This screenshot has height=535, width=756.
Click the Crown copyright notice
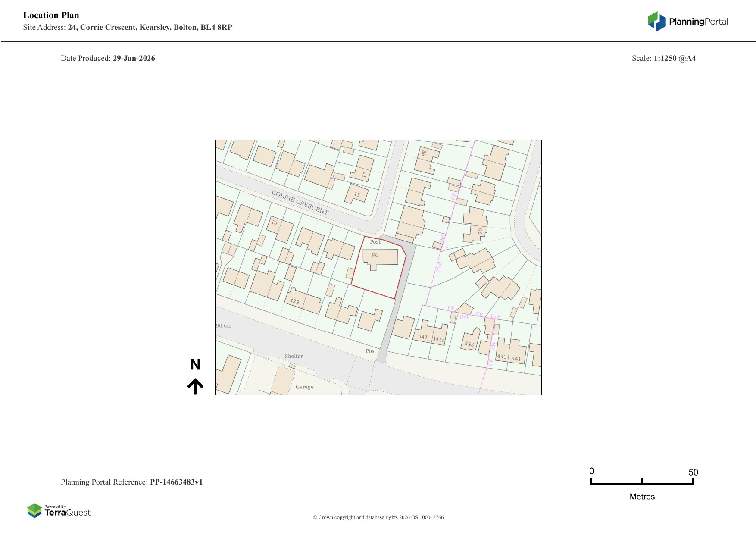click(378, 517)
